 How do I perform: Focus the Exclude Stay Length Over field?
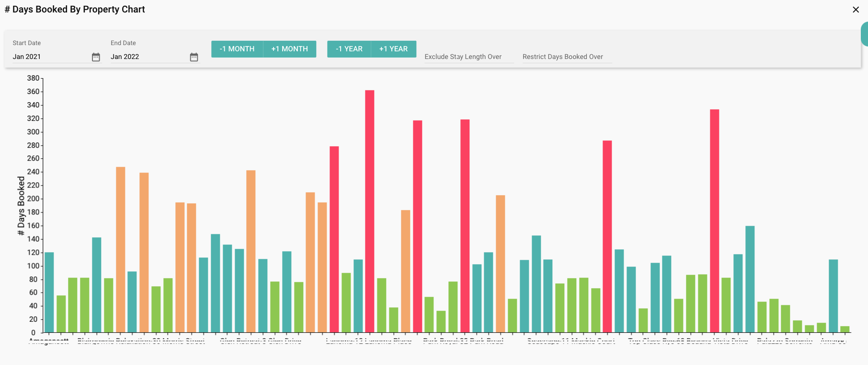[x=468, y=57]
